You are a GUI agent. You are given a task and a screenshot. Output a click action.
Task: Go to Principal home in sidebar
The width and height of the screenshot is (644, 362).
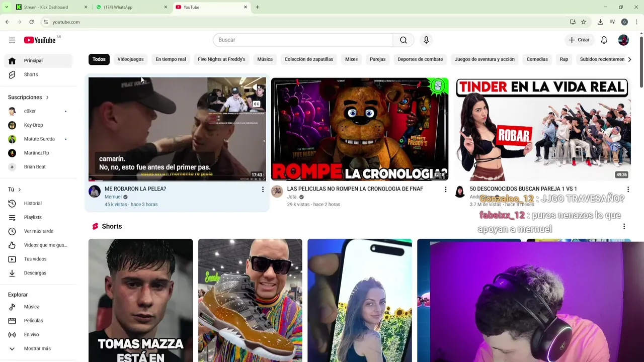pyautogui.click(x=39, y=60)
